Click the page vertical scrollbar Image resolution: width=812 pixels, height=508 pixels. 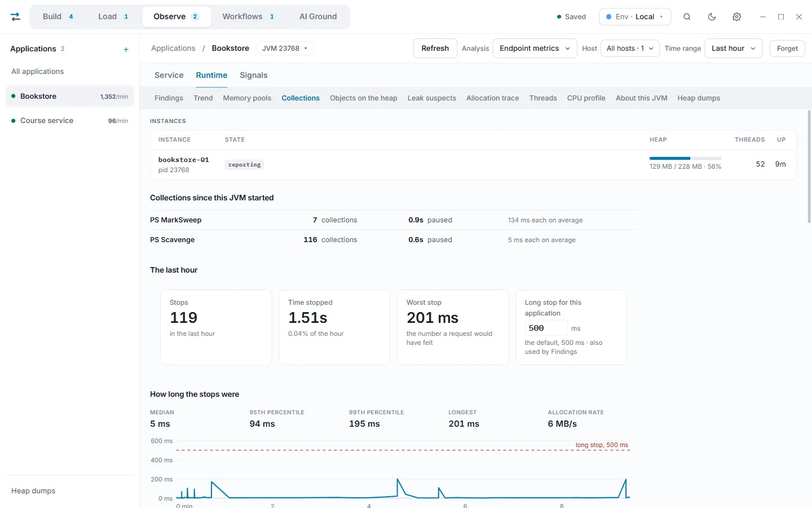point(809,167)
